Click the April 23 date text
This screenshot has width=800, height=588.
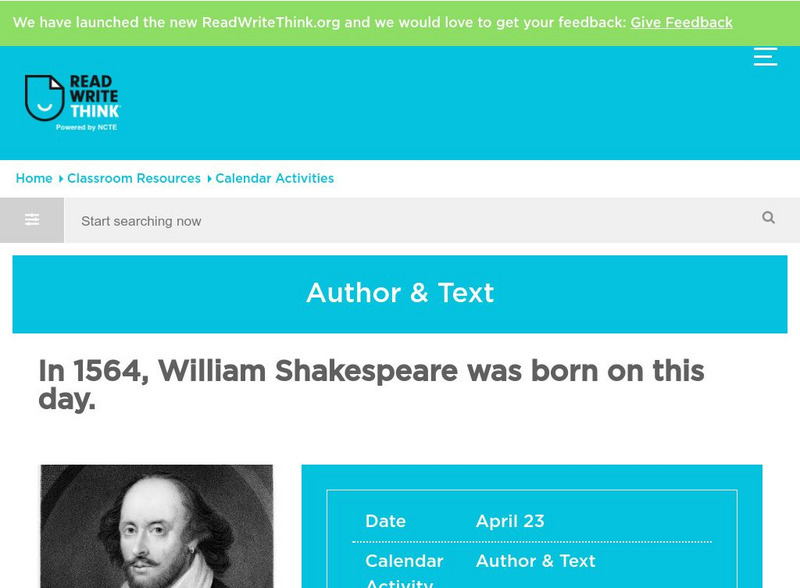510,521
